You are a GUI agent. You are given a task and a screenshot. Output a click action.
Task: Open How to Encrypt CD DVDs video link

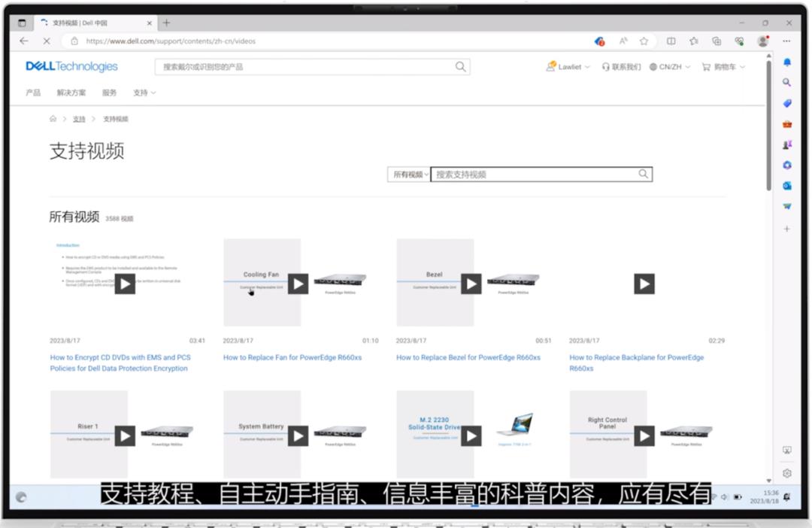coord(120,363)
